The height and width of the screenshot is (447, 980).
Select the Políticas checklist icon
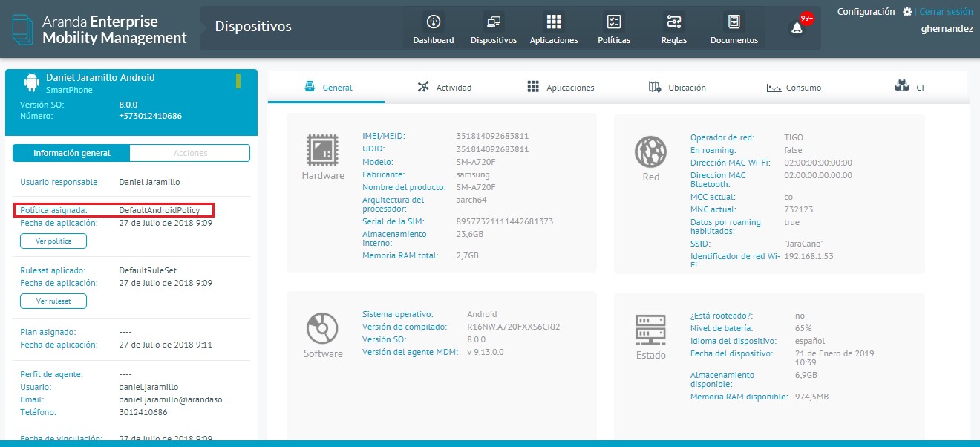[614, 22]
